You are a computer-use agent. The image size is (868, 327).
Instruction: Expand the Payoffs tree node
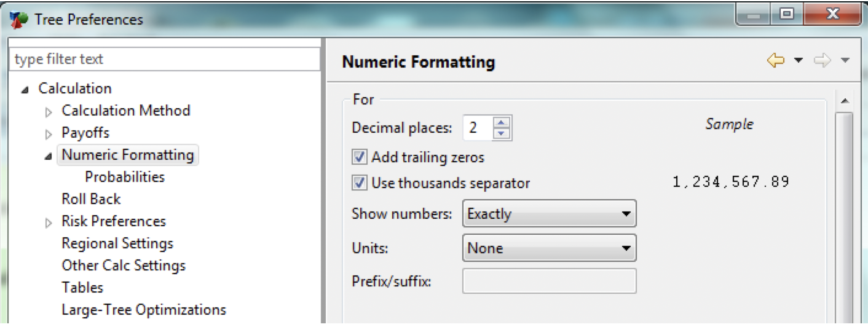[49, 134]
